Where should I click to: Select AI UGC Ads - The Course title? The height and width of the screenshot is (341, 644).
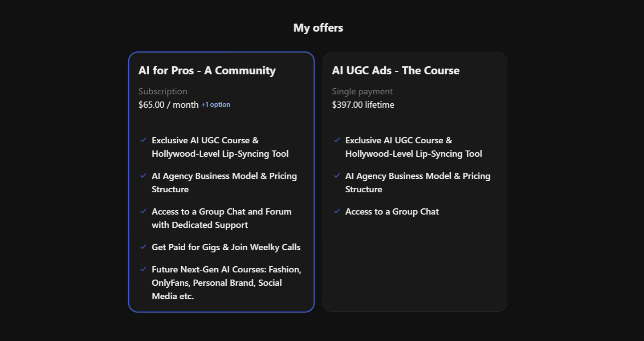tap(395, 70)
